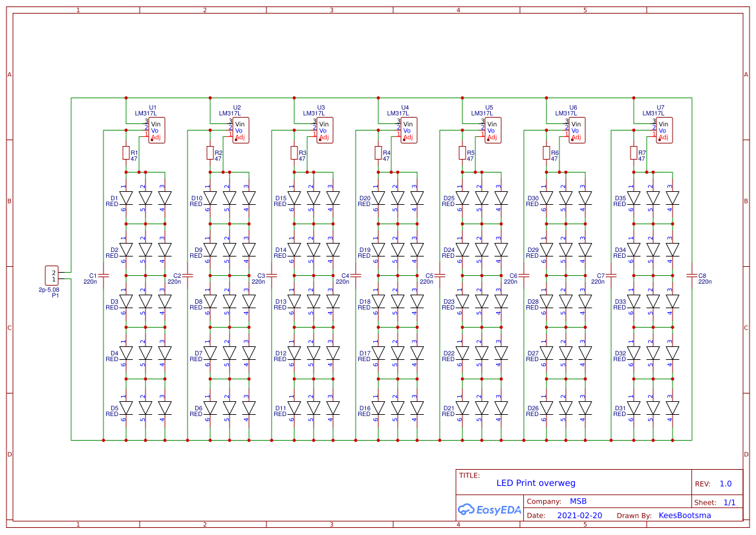Viewport: 756px width, 535px height.
Task: Select the red LED symbol D1
Action: click(x=127, y=197)
